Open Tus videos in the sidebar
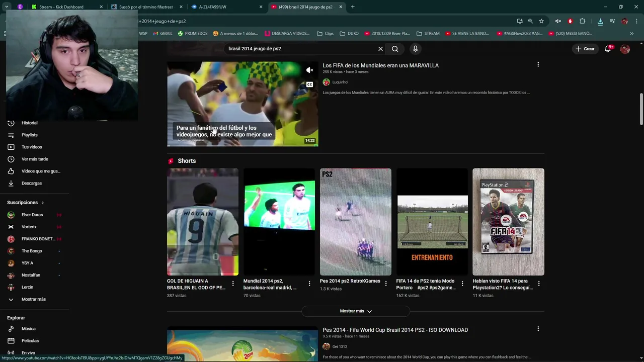 tap(31, 147)
